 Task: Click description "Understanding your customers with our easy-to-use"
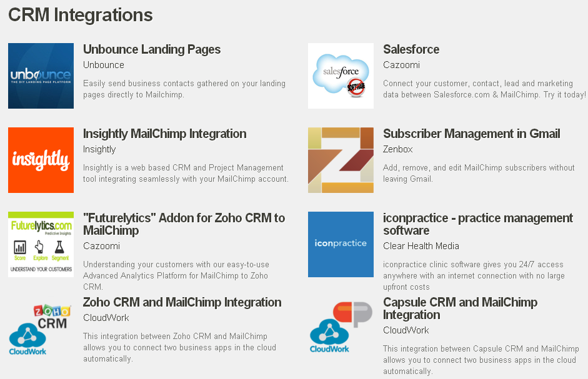click(176, 275)
